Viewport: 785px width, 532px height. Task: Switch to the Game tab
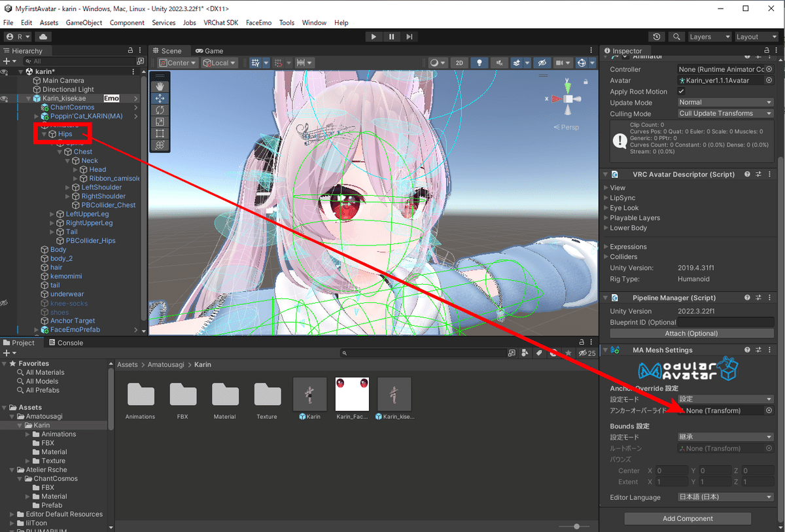209,50
